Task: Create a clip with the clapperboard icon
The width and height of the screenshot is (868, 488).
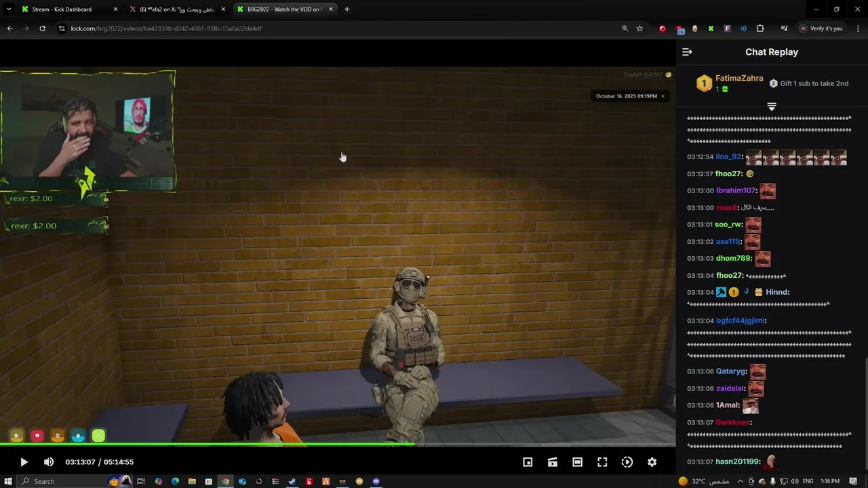Action: point(553,462)
